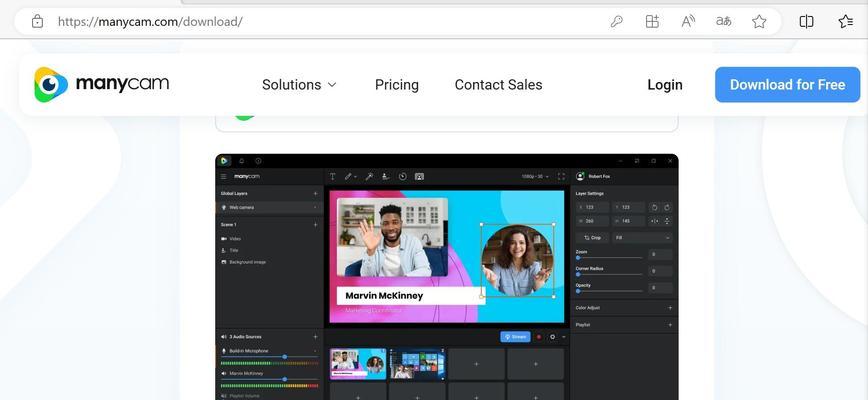Click the Marvin McKinney audio volume slider
This screenshot has width=868, height=400.
[270, 379]
